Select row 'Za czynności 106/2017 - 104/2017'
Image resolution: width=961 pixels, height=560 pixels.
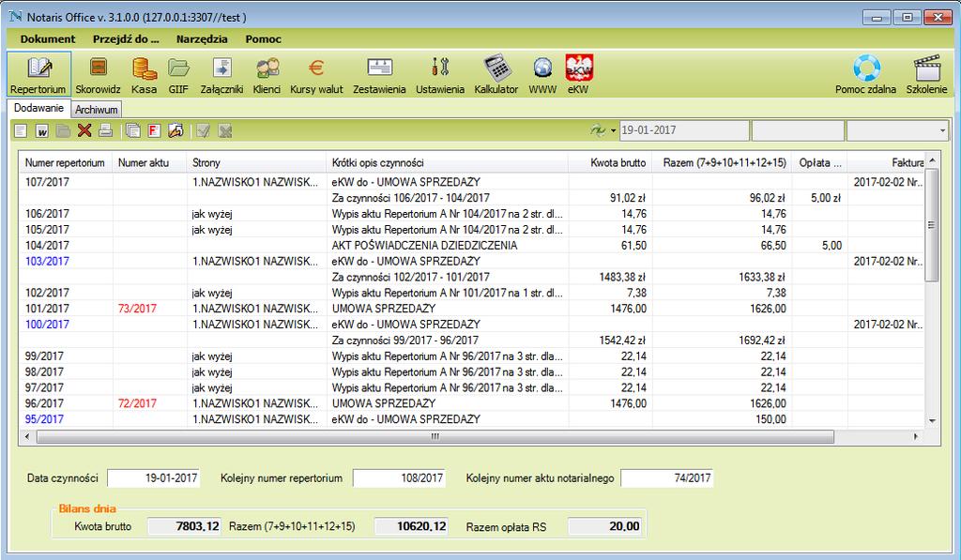471,198
